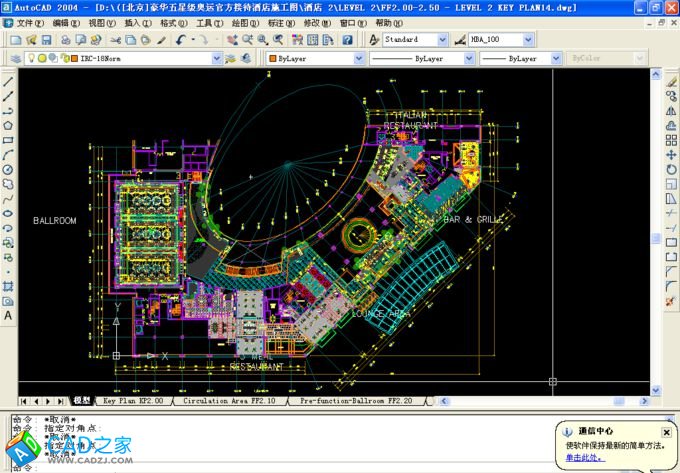Screen dimensions: 680x473
Task: Click the 单击此处 link in notification
Action: click(x=584, y=457)
